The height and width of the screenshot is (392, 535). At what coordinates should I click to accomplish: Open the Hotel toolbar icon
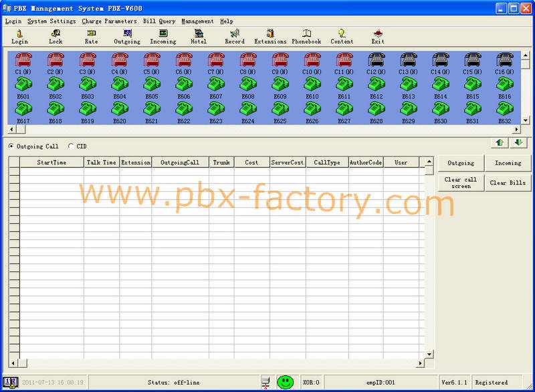(199, 37)
